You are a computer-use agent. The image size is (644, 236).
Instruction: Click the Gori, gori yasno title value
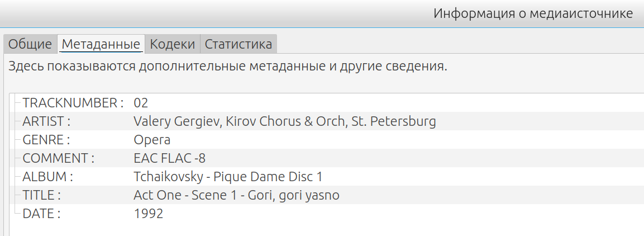(x=236, y=195)
